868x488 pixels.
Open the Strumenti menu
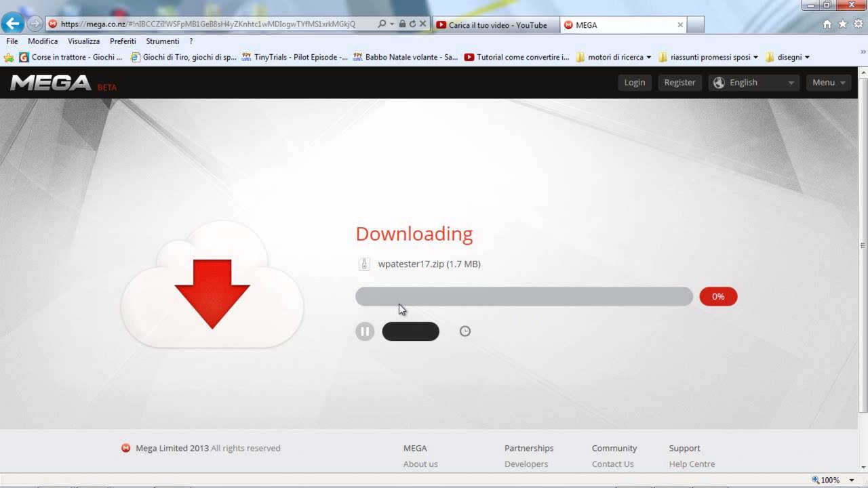click(x=162, y=41)
